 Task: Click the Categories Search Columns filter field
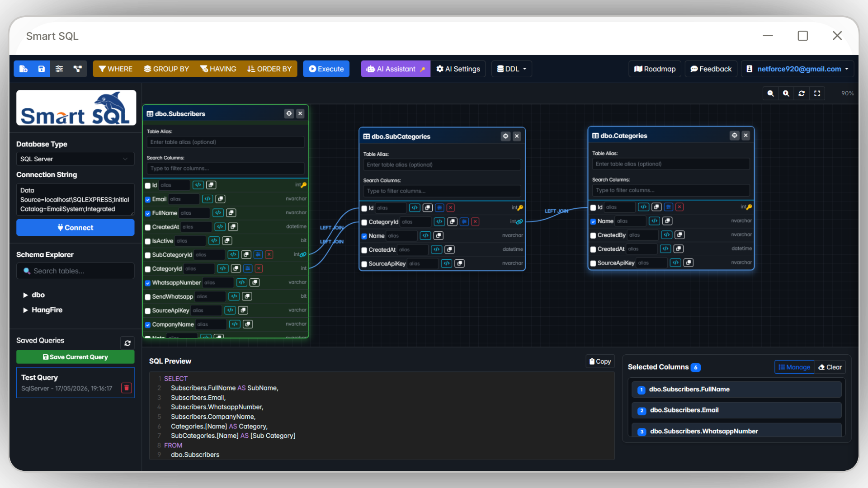[671, 190]
